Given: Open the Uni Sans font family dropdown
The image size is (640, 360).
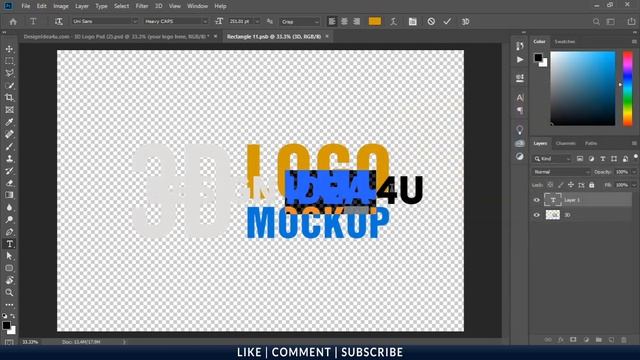Looking at the screenshot, I should (105, 21).
